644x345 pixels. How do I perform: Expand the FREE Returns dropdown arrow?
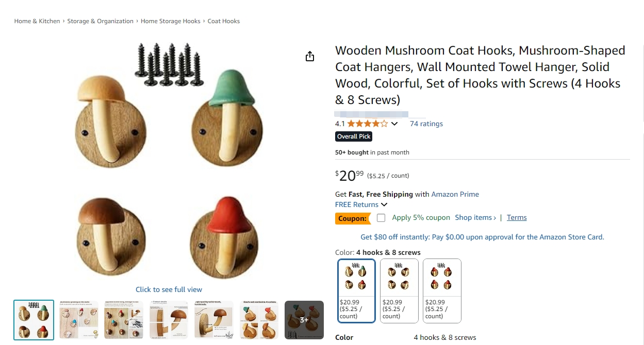pyautogui.click(x=384, y=204)
